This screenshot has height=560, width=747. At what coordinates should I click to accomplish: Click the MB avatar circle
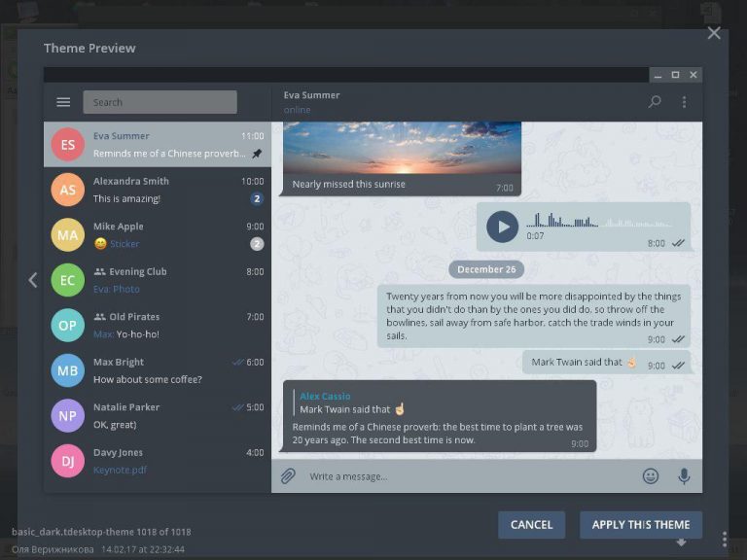pyautogui.click(x=68, y=370)
